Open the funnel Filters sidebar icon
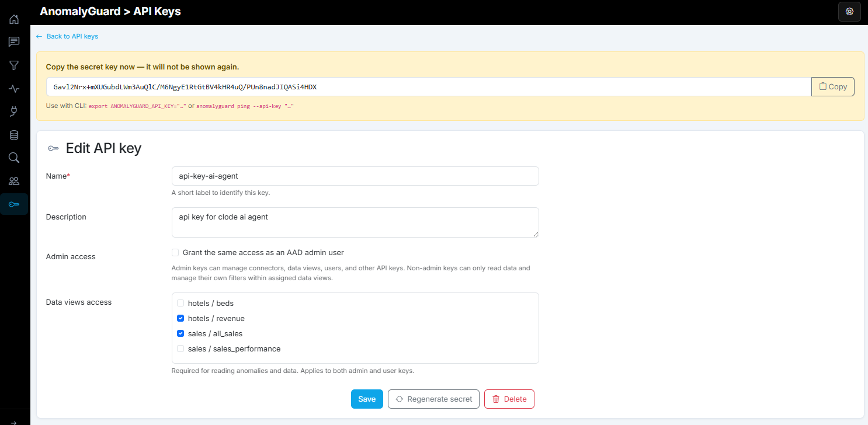868x425 pixels. pos(14,65)
